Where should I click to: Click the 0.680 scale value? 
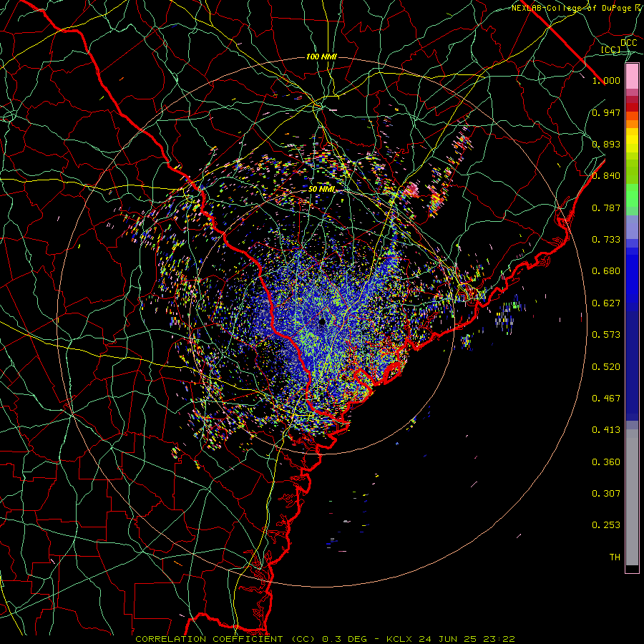point(606,271)
